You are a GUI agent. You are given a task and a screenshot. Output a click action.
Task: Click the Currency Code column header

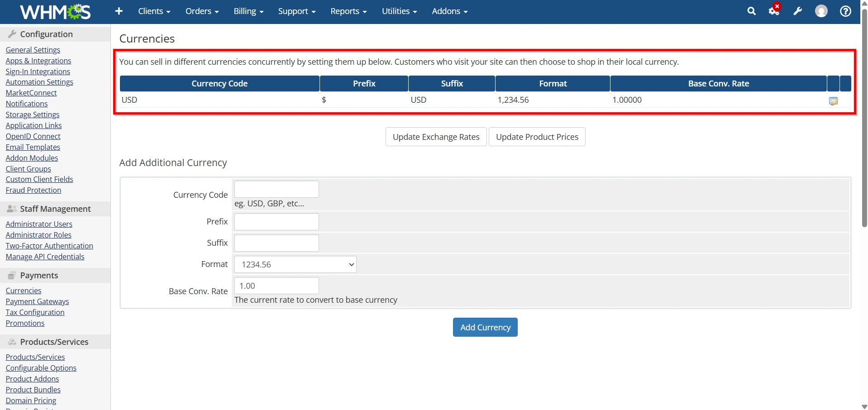point(219,84)
